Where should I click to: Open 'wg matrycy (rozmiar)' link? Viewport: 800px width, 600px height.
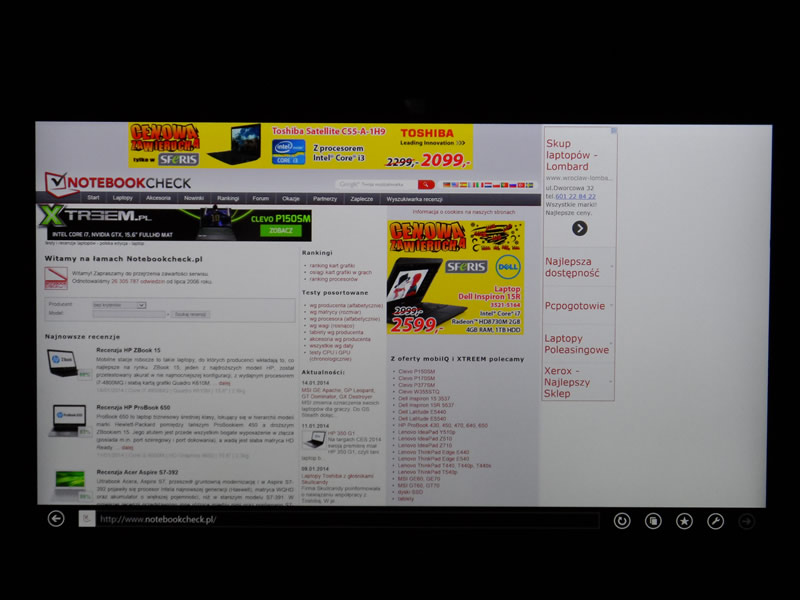tap(335, 312)
